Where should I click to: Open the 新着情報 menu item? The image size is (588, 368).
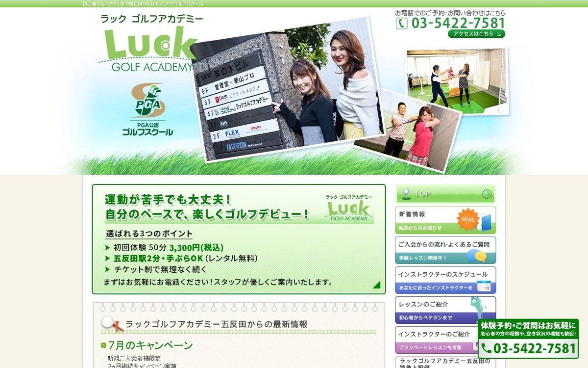445,220
